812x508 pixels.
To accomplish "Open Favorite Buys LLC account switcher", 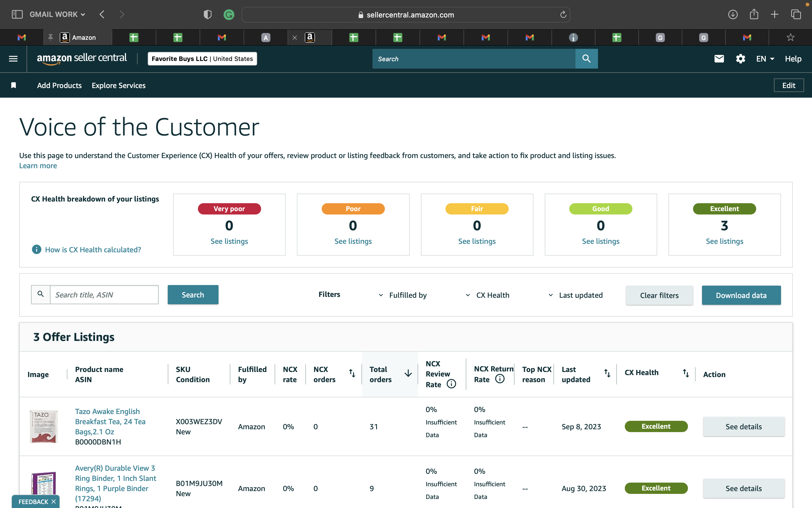I will click(202, 59).
